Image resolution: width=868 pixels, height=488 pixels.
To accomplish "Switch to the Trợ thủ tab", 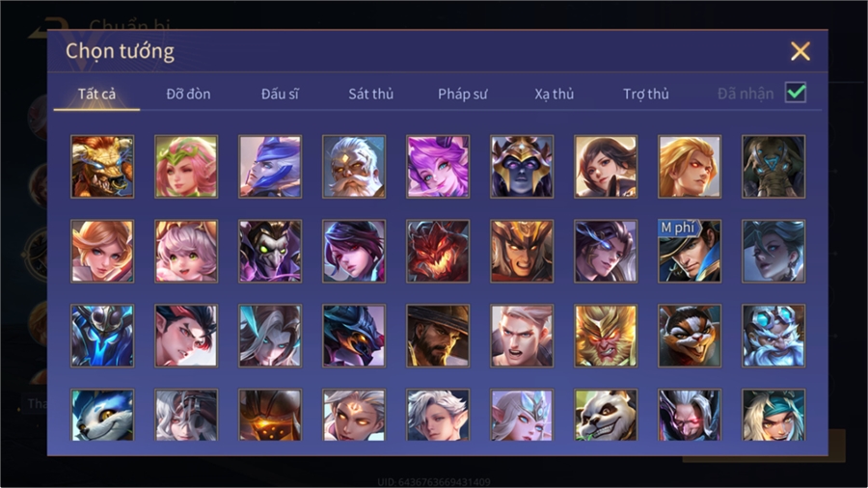I will (646, 95).
